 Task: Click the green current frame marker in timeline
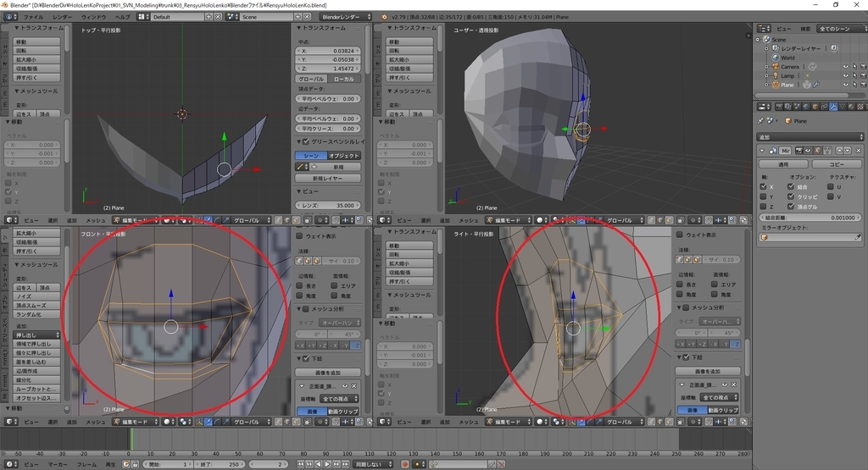[x=131, y=440]
